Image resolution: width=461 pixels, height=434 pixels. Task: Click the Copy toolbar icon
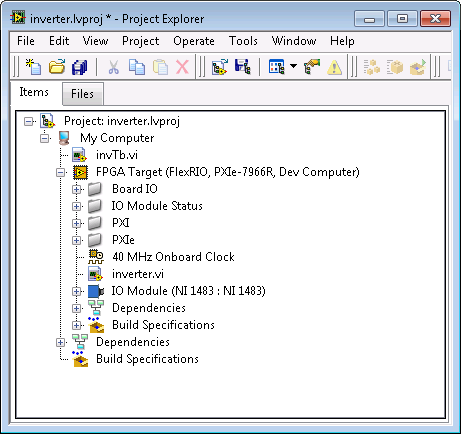[x=137, y=67]
